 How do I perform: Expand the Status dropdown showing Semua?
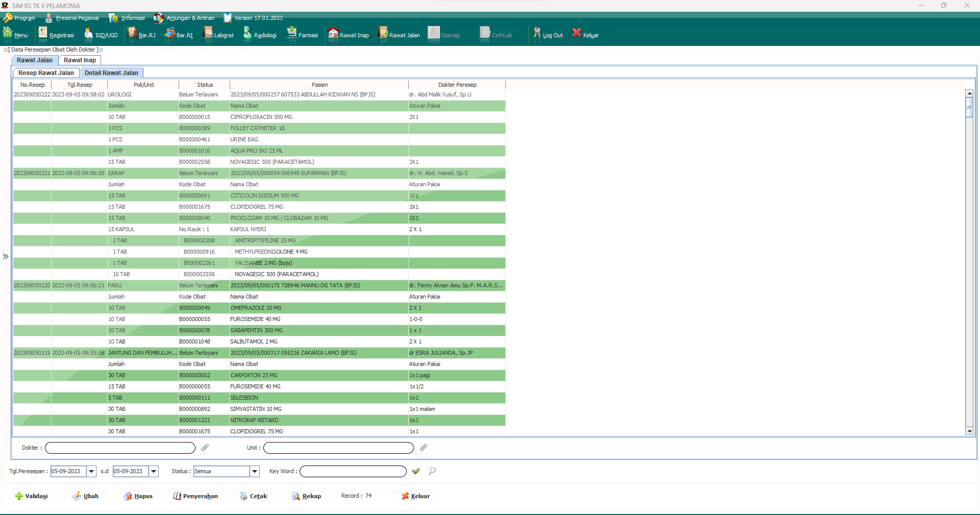point(255,471)
